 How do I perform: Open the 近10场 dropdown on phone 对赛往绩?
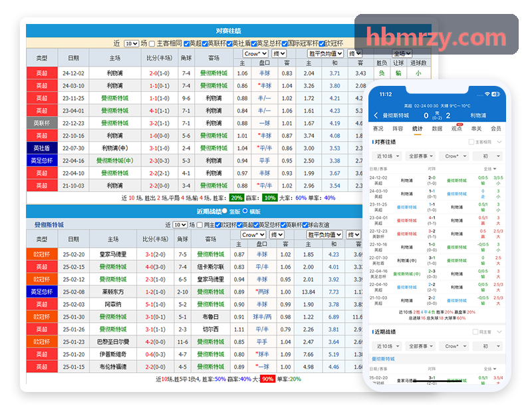click(x=387, y=156)
